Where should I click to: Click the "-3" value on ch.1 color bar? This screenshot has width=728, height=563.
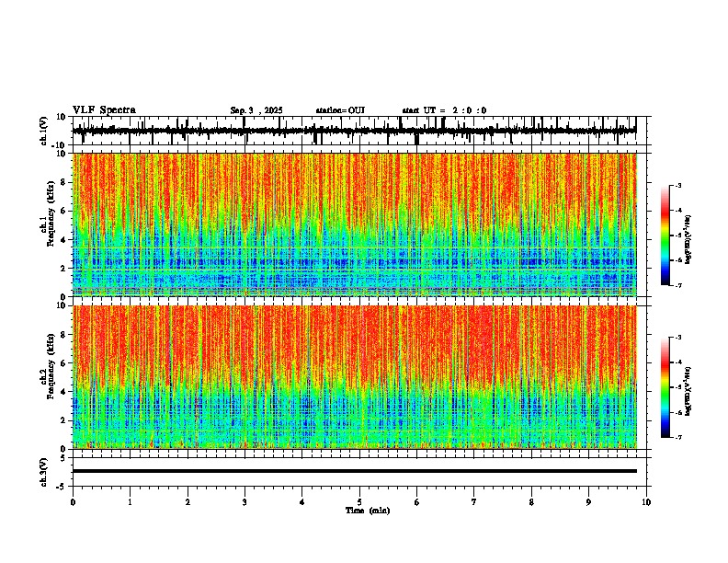[x=678, y=186]
